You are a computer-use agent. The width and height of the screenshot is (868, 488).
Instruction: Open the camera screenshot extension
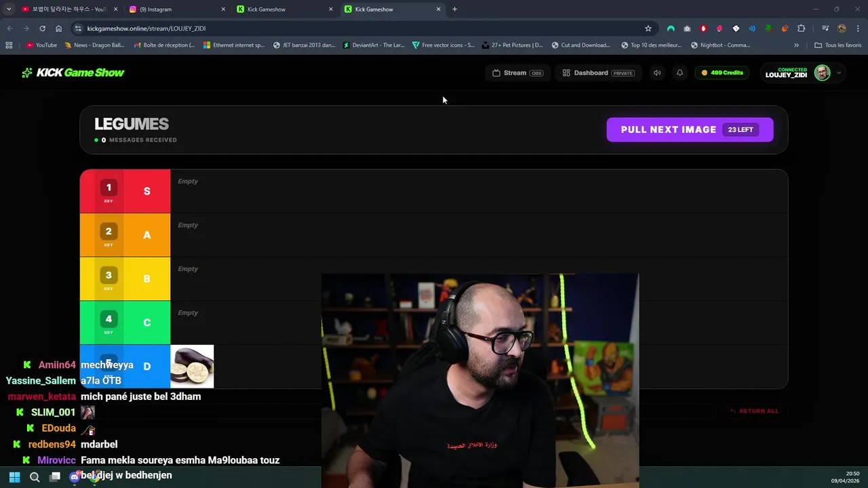tap(687, 28)
